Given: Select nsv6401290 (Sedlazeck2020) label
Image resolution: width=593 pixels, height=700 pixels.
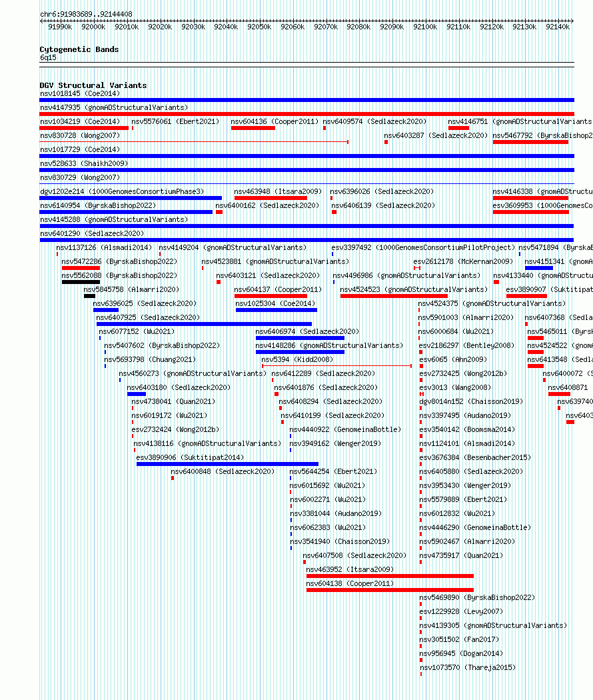Looking at the screenshot, I should [x=92, y=233].
